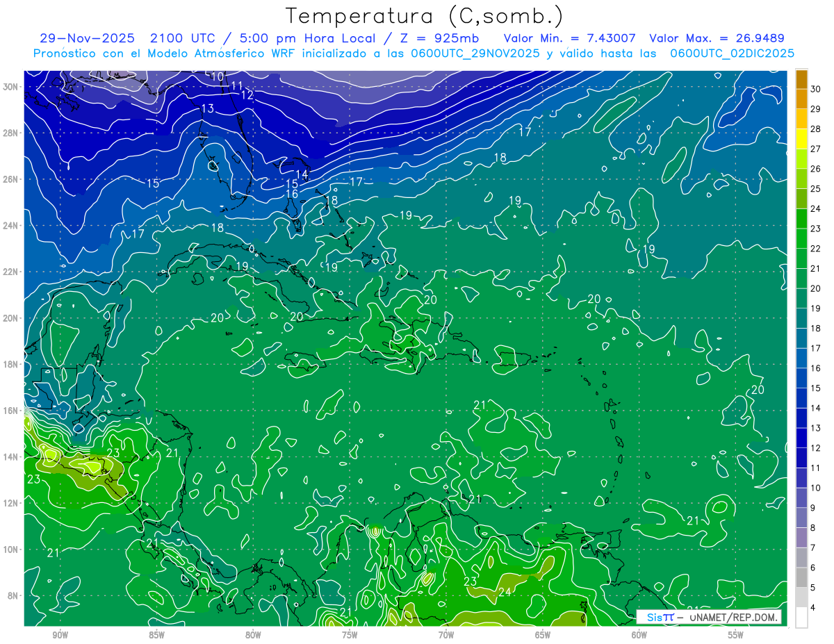Viewport: 834px width, 644px height.
Task: Click the '16' contour label near the Bahamas
Action: pos(293,194)
